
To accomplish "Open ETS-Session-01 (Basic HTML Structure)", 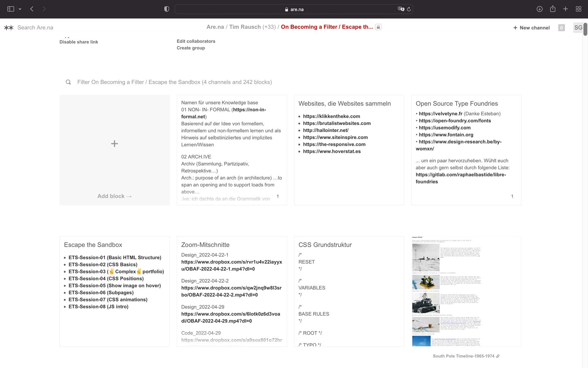I will (x=115, y=258).
